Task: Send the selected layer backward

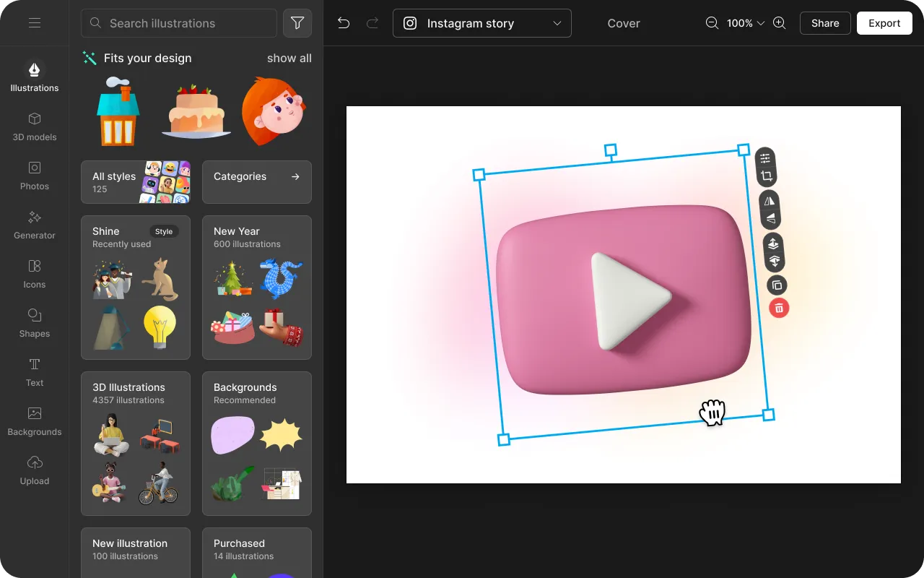Action: pyautogui.click(x=774, y=261)
